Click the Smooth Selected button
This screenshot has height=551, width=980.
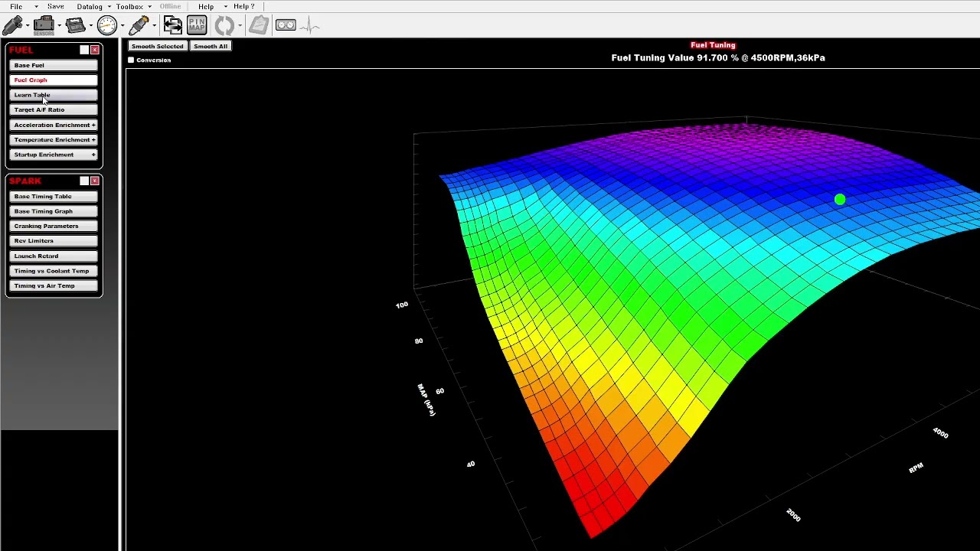158,46
